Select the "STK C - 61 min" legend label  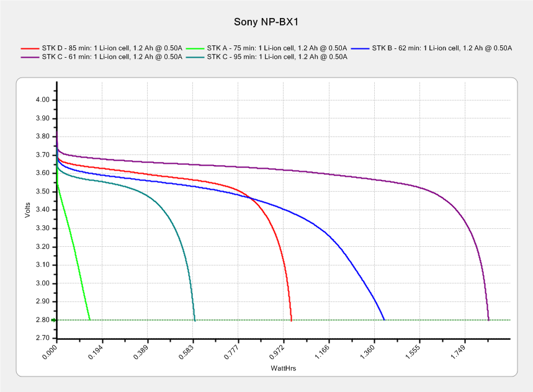[112, 57]
